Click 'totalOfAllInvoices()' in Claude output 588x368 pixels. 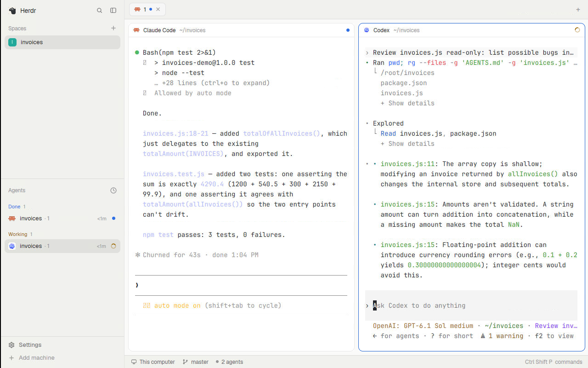282,134
